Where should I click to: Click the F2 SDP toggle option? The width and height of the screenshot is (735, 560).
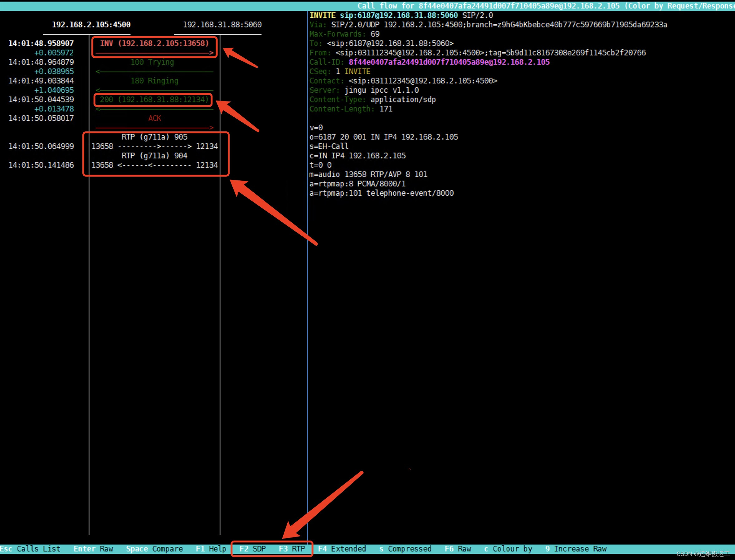pos(252,549)
